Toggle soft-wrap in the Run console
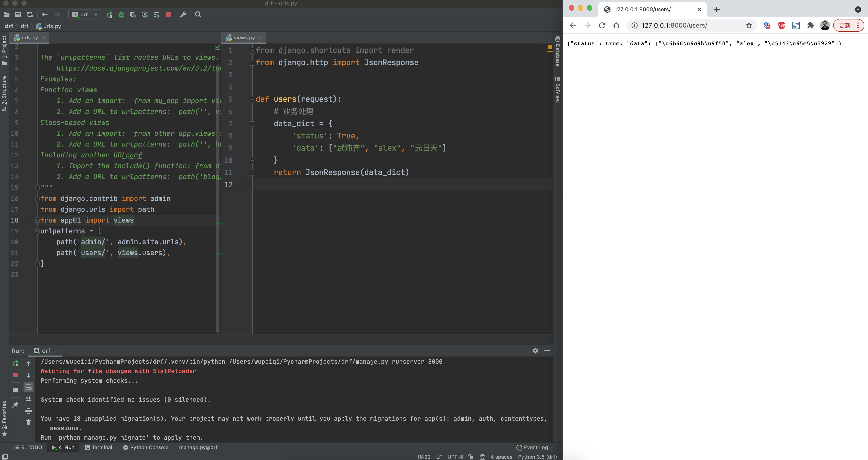This screenshot has width=868, height=460. pyautogui.click(x=29, y=388)
